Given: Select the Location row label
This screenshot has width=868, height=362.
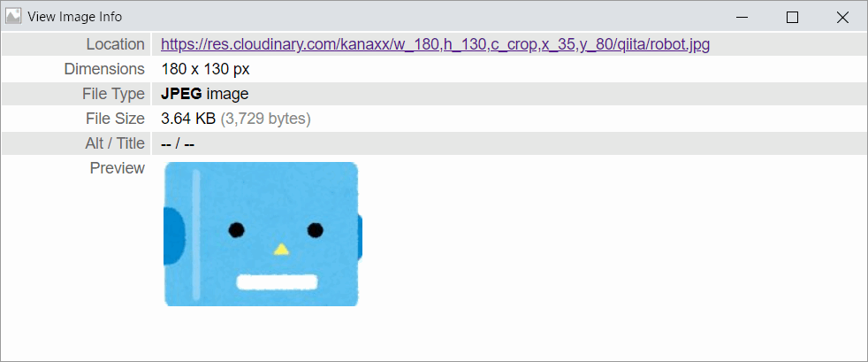Looking at the screenshot, I should click(115, 44).
